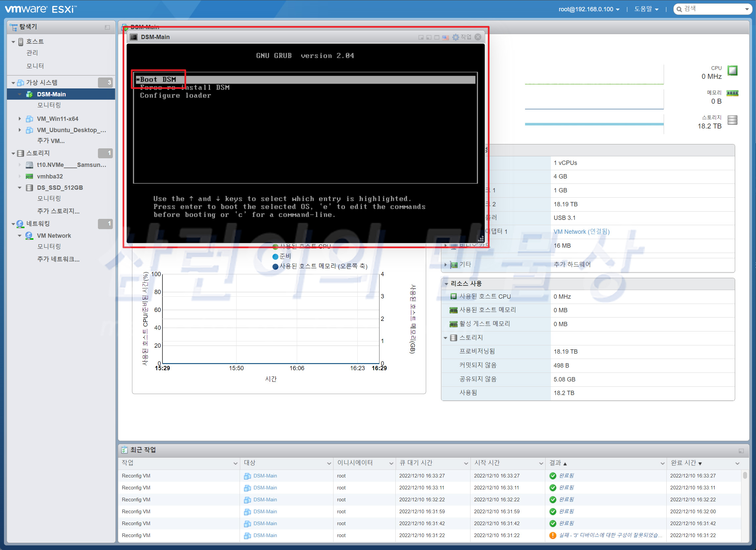Image resolution: width=756 pixels, height=550 pixels.
Task: Click console resize grip at bottom-right corner
Action: pos(481,238)
